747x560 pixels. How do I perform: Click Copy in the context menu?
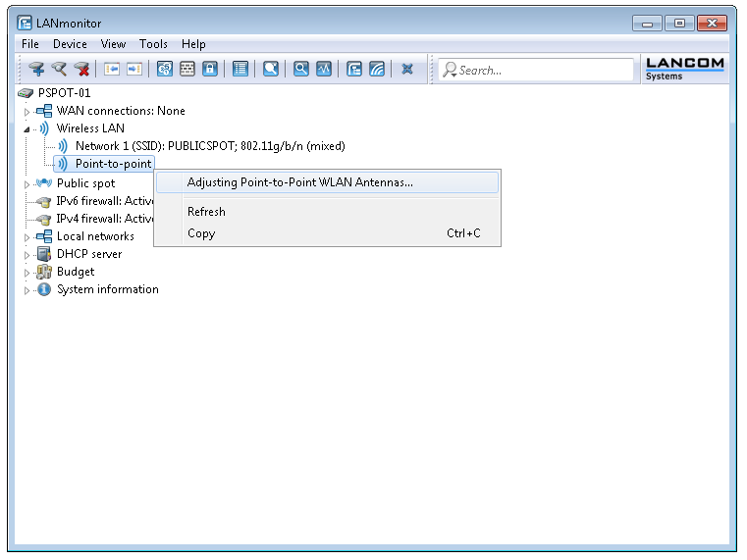[201, 233]
